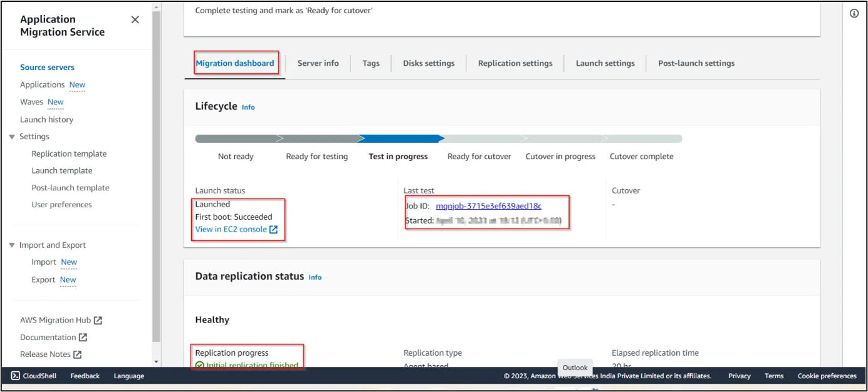Open the Export page

(x=43, y=280)
